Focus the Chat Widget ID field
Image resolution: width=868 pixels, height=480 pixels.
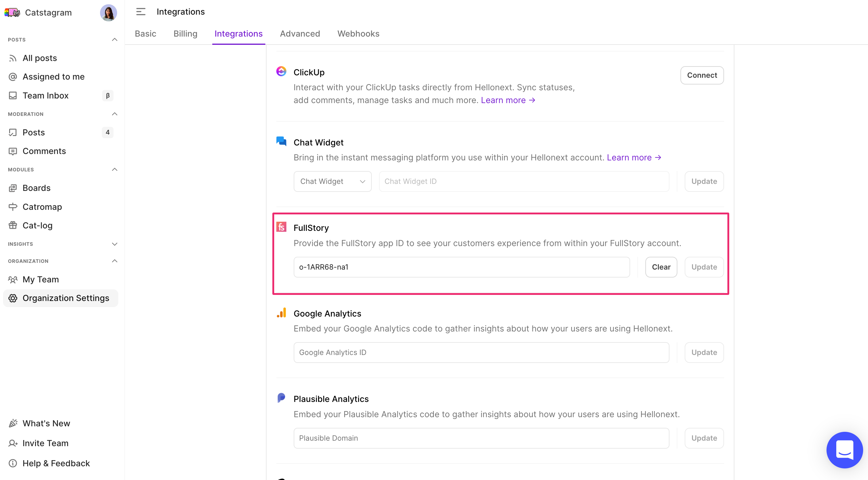coord(524,181)
